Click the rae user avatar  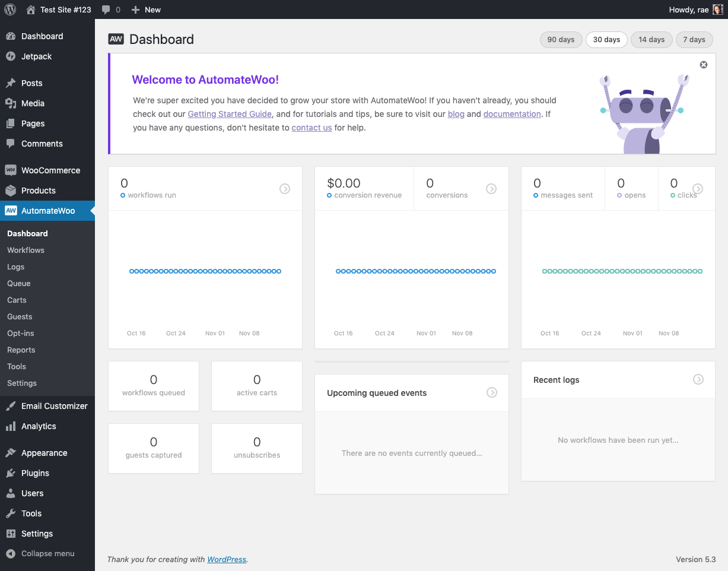coord(717,9)
